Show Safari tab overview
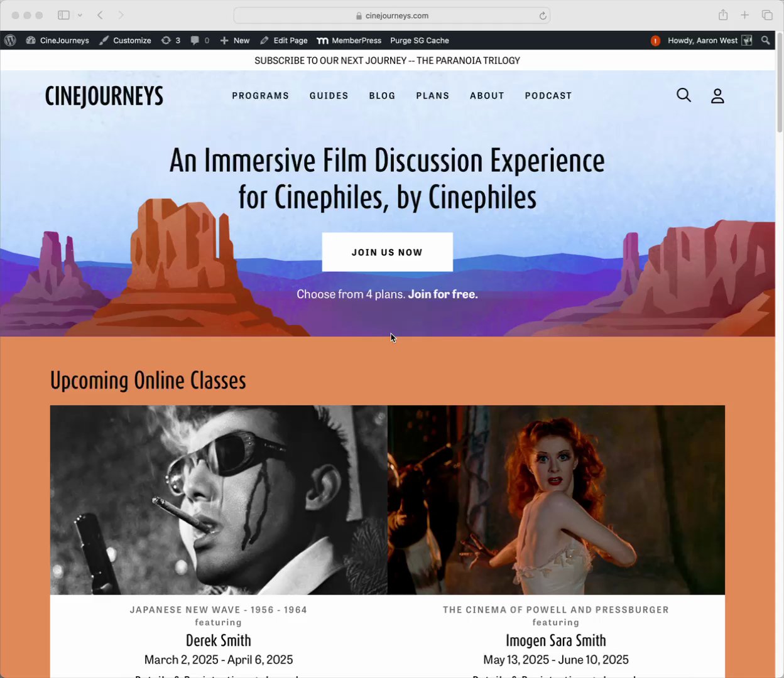The height and width of the screenshot is (678, 784). click(767, 15)
